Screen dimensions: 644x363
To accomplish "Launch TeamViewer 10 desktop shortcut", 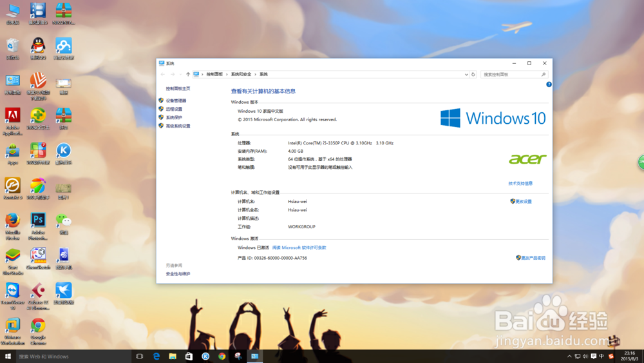I will click(13, 296).
